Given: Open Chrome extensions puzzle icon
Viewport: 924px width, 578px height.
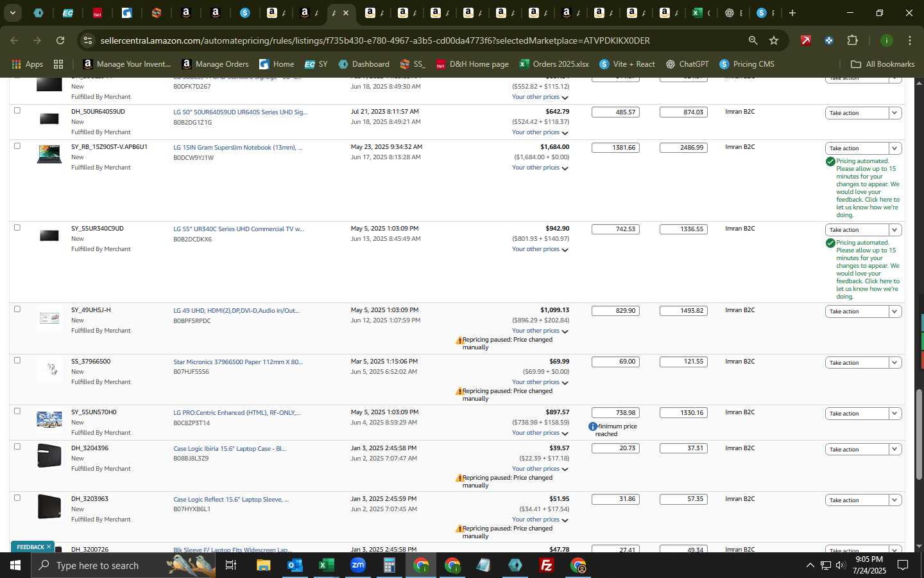Looking at the screenshot, I should pos(852,40).
